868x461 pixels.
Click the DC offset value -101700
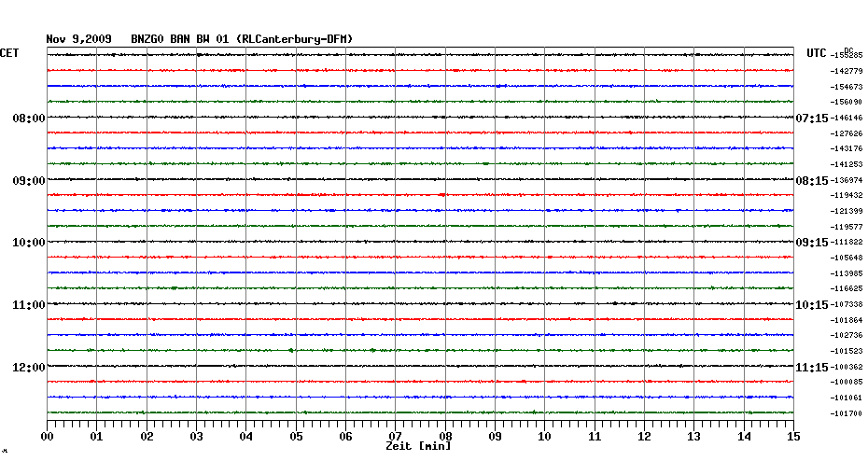tap(847, 413)
